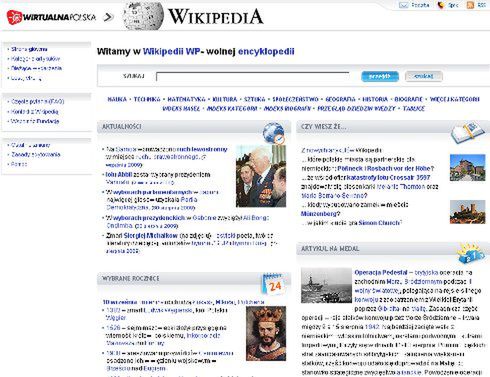Open Strona główna in sidebar
The image size is (490, 377).
(x=29, y=49)
